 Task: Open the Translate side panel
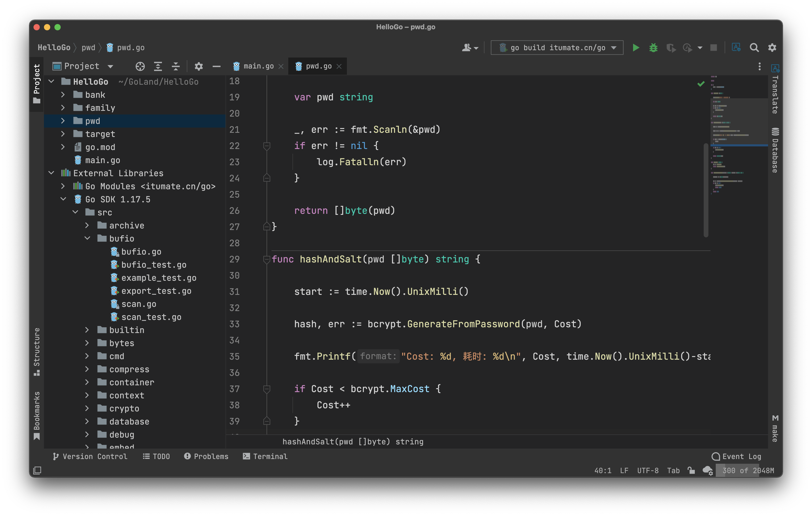(775, 89)
